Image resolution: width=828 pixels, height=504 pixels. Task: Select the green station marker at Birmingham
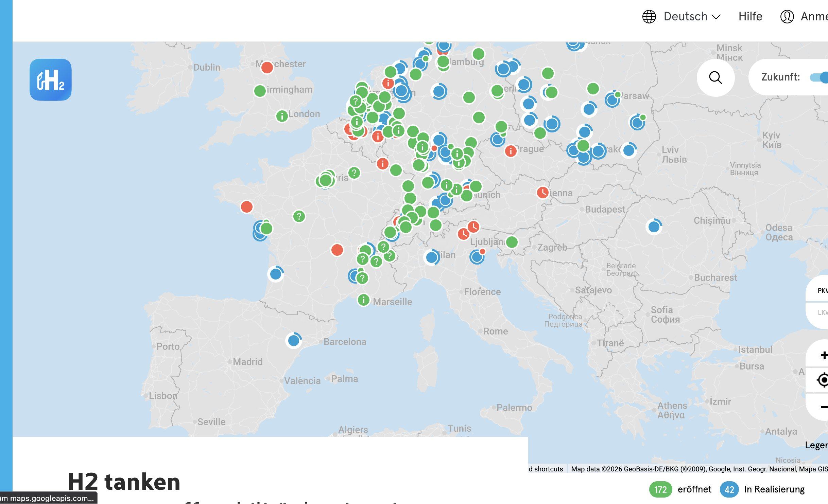click(260, 91)
